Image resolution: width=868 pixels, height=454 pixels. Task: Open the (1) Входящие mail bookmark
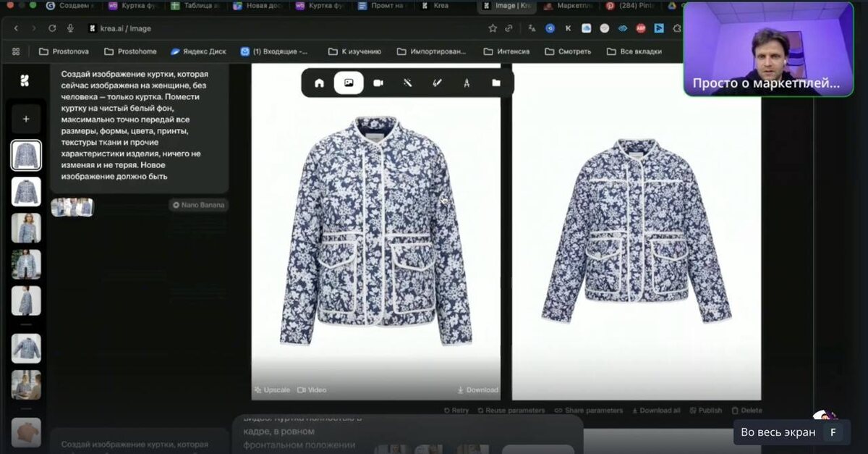[x=274, y=51]
